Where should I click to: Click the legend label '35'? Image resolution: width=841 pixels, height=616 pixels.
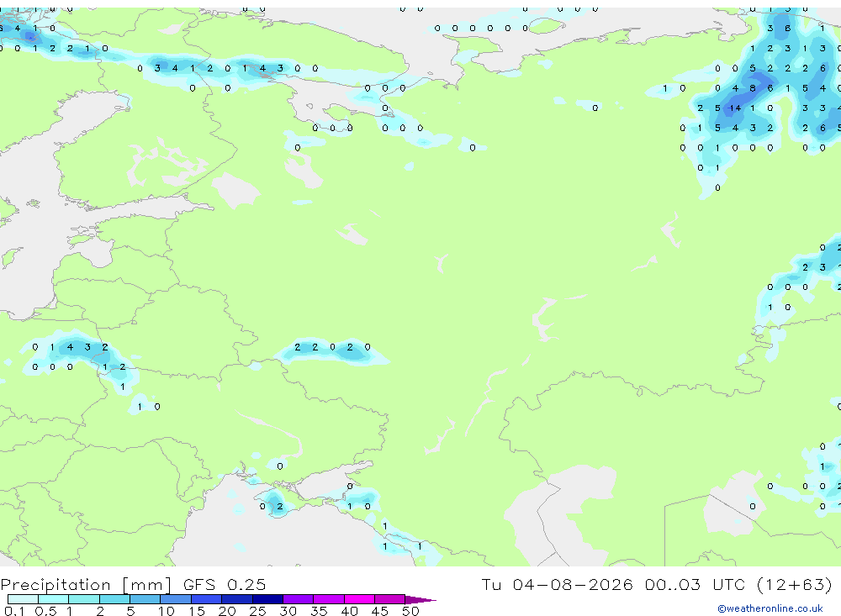point(319,611)
